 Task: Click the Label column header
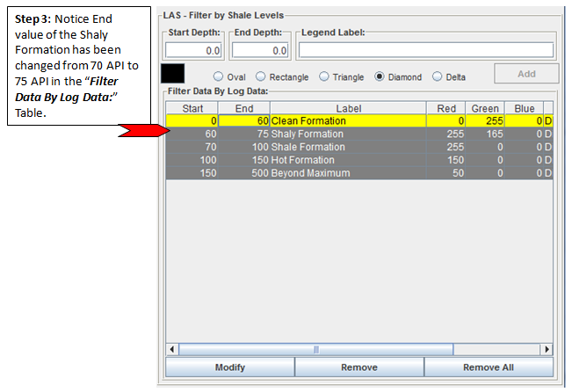click(348, 108)
